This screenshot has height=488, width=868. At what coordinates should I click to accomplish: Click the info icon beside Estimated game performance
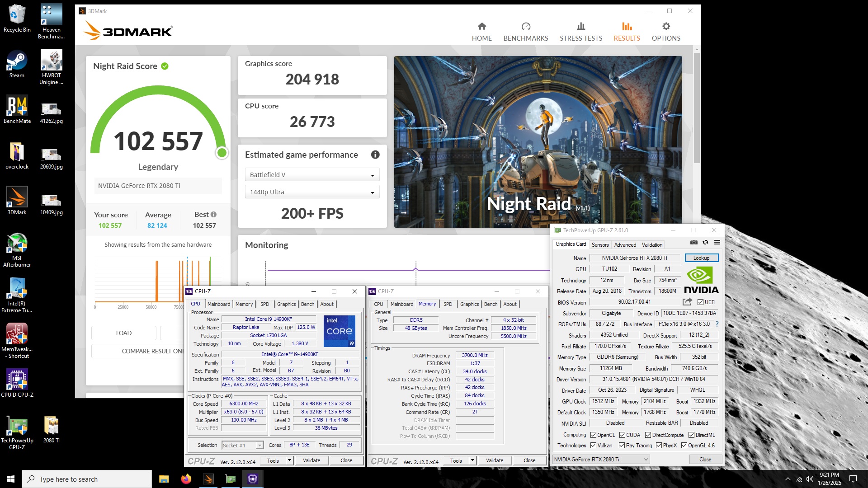[x=375, y=155]
